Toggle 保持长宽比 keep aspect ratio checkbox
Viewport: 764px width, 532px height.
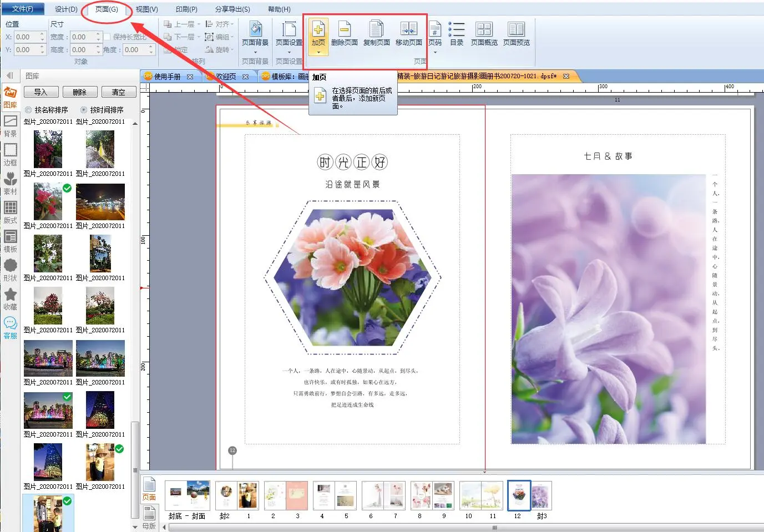click(x=107, y=37)
